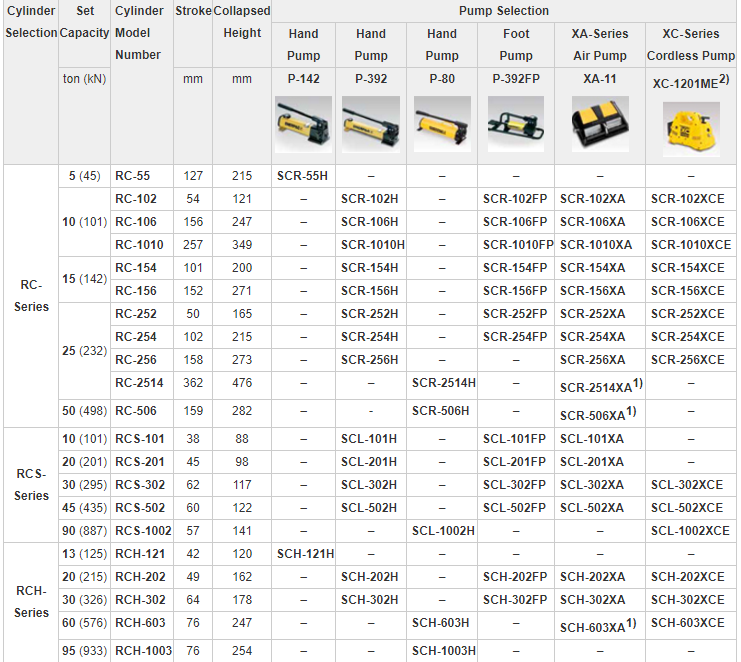Click the SCR-2514H set entry
Image resolution: width=741 pixels, height=662 pixels.
(x=443, y=383)
